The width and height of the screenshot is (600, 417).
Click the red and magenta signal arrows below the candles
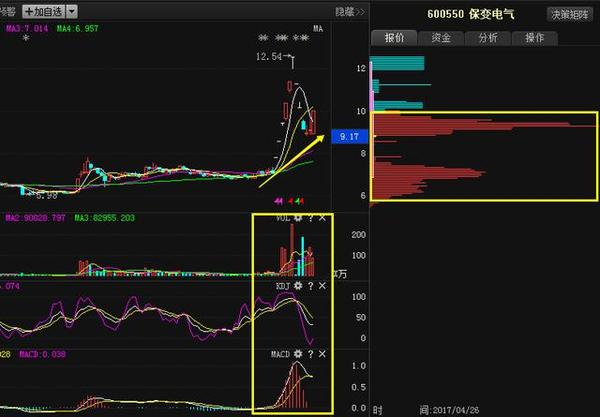(x=289, y=201)
